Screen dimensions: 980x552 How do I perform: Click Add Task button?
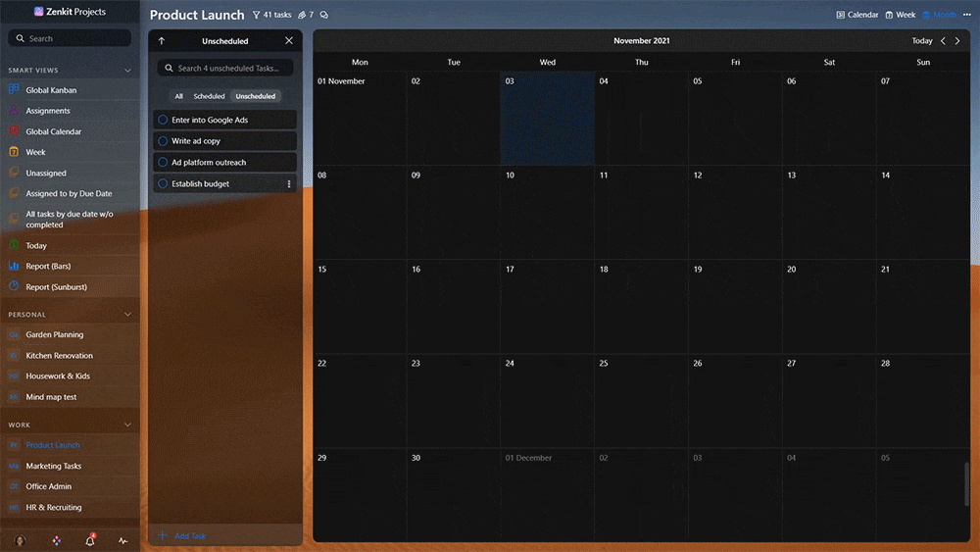[x=182, y=535]
